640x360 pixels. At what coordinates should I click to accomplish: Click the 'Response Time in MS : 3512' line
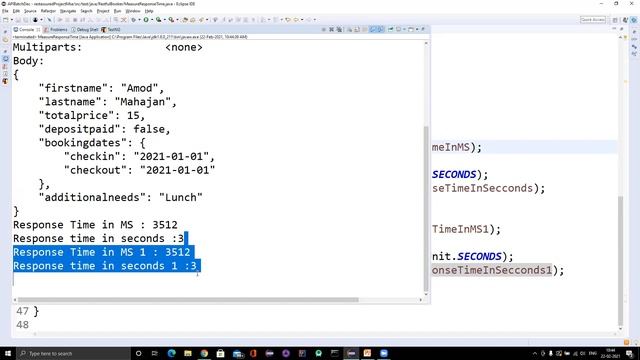[x=95, y=225]
